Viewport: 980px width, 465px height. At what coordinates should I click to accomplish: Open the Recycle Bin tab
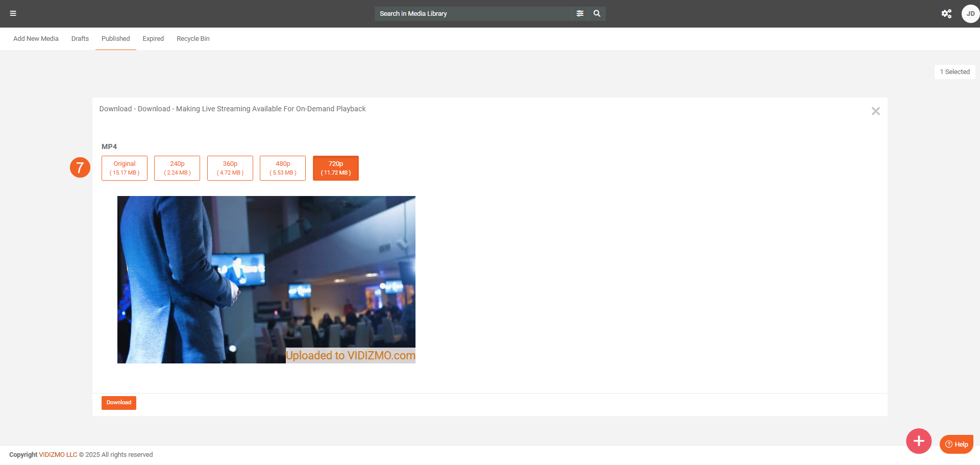pos(193,39)
